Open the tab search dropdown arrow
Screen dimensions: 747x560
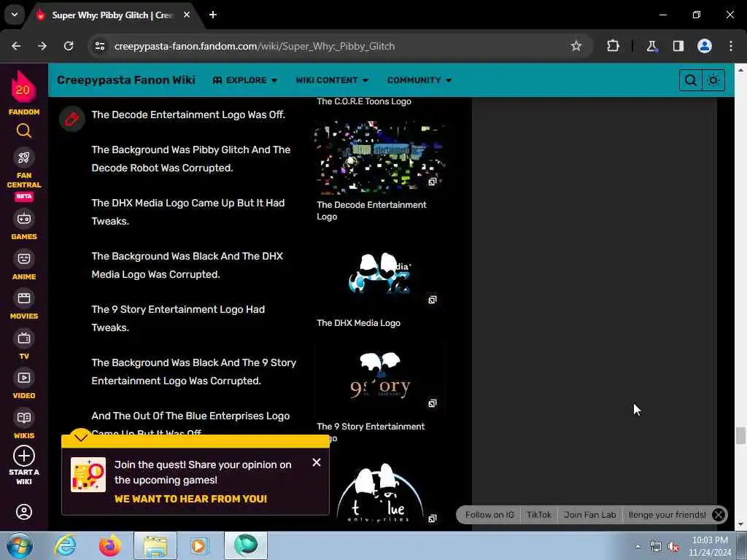15,15
